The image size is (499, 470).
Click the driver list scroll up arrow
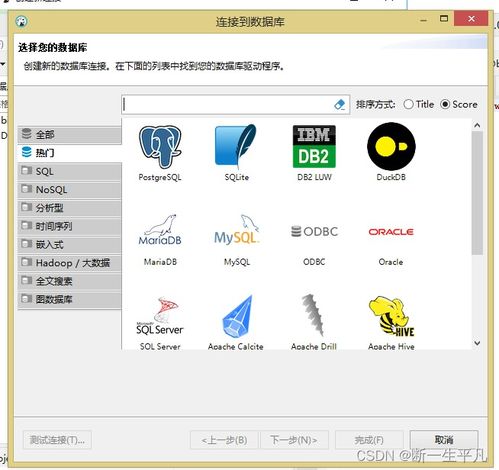pos(477,125)
